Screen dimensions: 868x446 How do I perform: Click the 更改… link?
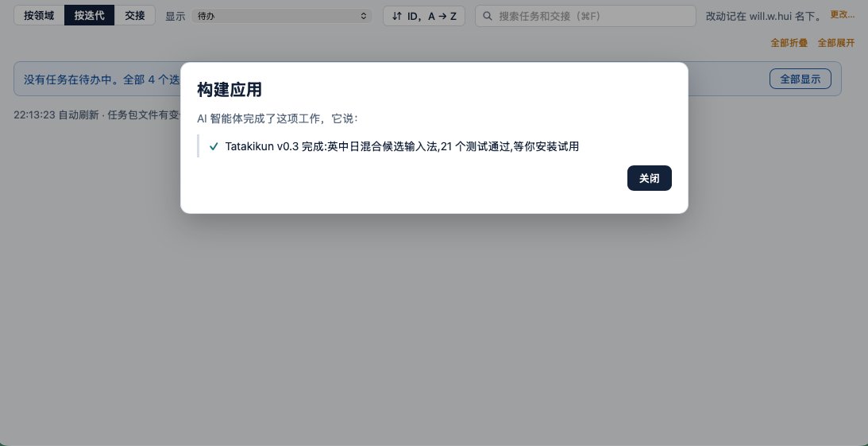842,15
